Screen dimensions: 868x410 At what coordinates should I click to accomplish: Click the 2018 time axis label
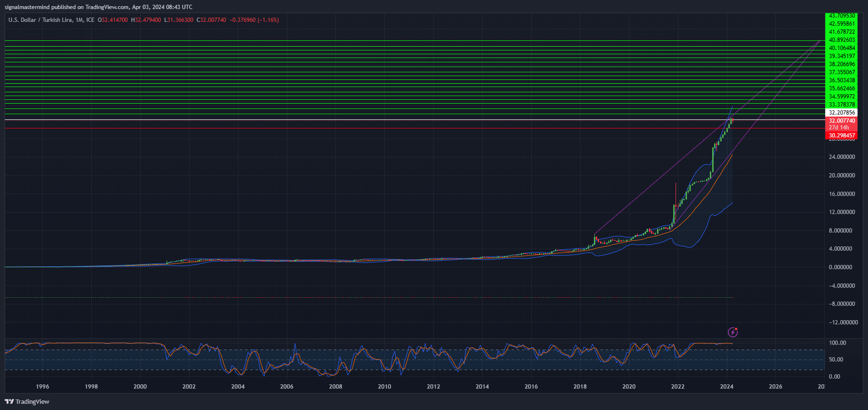(580, 387)
